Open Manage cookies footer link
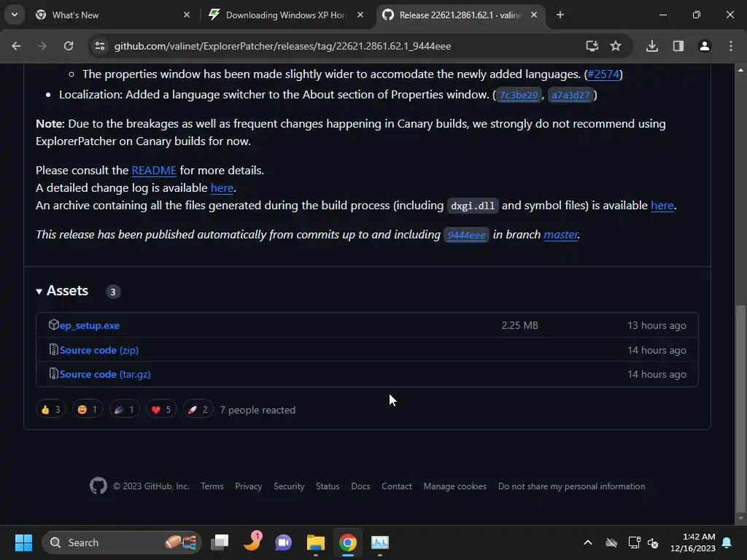The width and height of the screenshot is (747, 560). pyautogui.click(x=455, y=486)
